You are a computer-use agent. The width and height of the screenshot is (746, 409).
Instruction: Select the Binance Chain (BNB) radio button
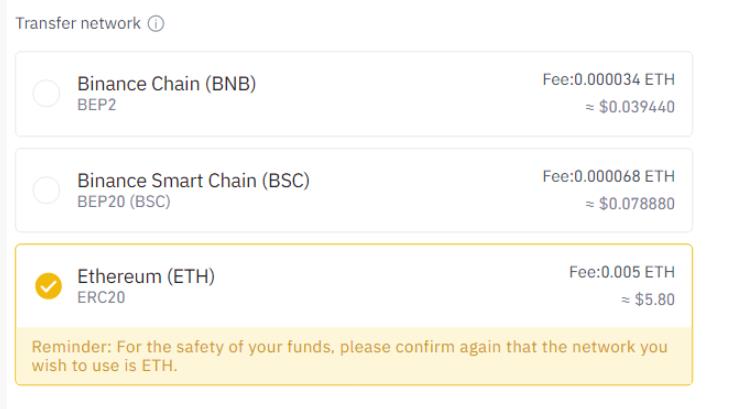pos(47,94)
